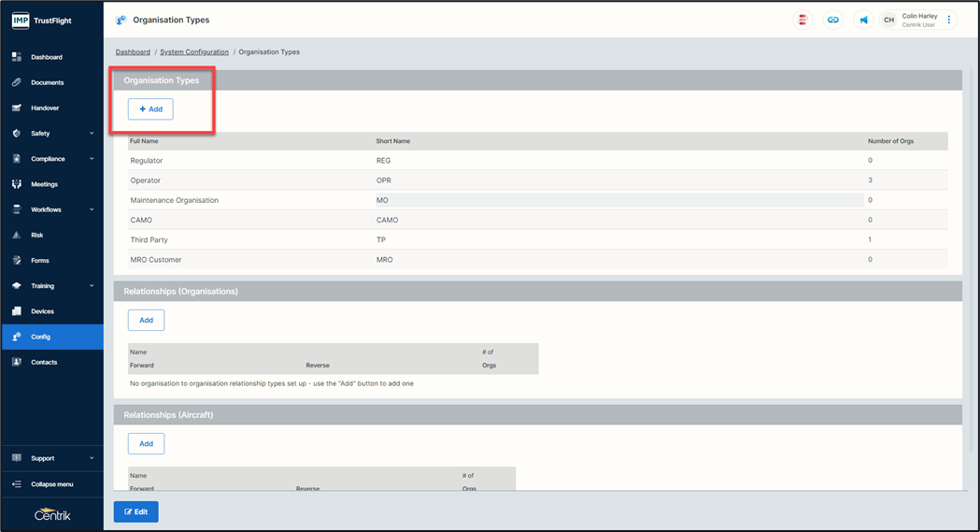Open the Contacts menu item
The width and height of the screenshot is (980, 532).
click(44, 362)
